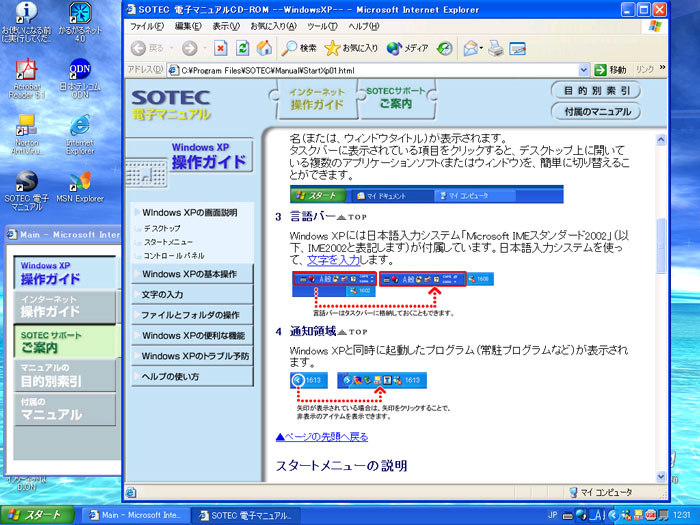Image resolution: width=700 pixels, height=525 pixels.
Task: Open the ツール(T) menu
Action: [322, 25]
